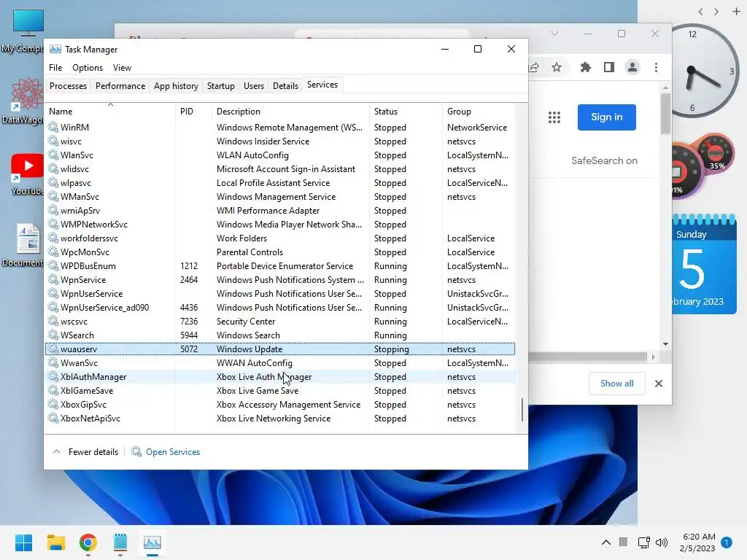Open the notepad app on taskbar

120,542
